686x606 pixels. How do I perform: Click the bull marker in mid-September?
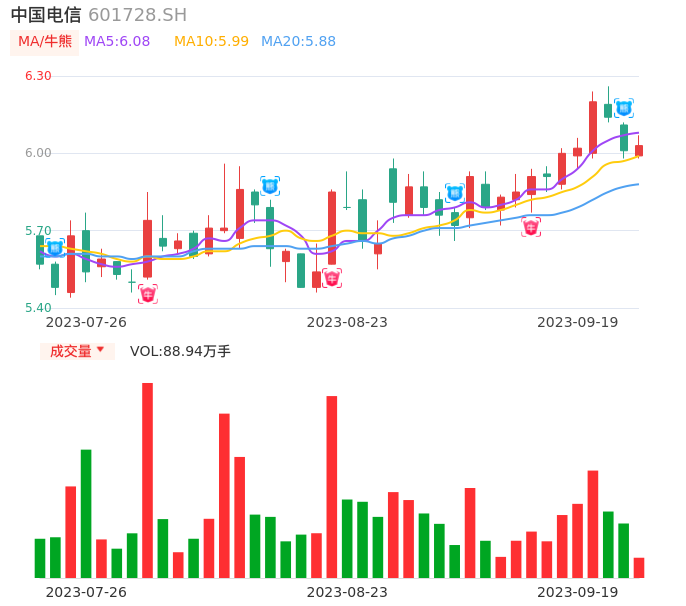531,227
